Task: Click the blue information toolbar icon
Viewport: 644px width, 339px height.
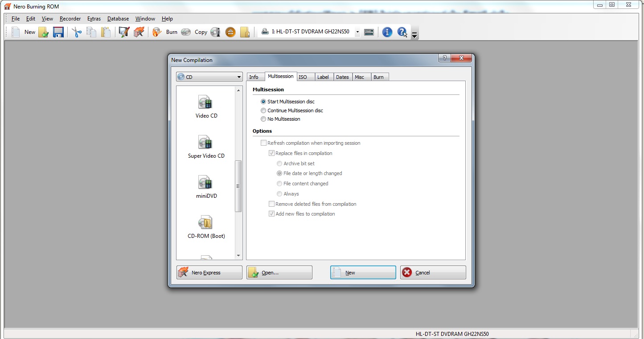Action: [x=387, y=32]
